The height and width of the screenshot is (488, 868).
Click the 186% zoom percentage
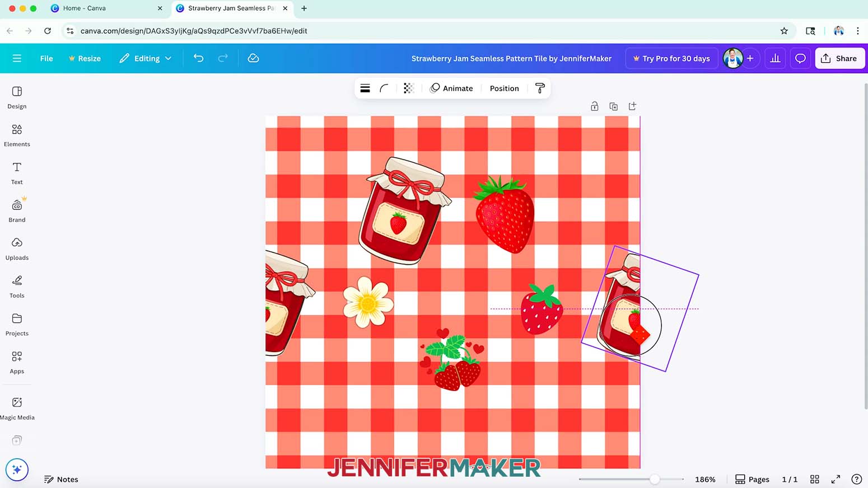tap(705, 479)
